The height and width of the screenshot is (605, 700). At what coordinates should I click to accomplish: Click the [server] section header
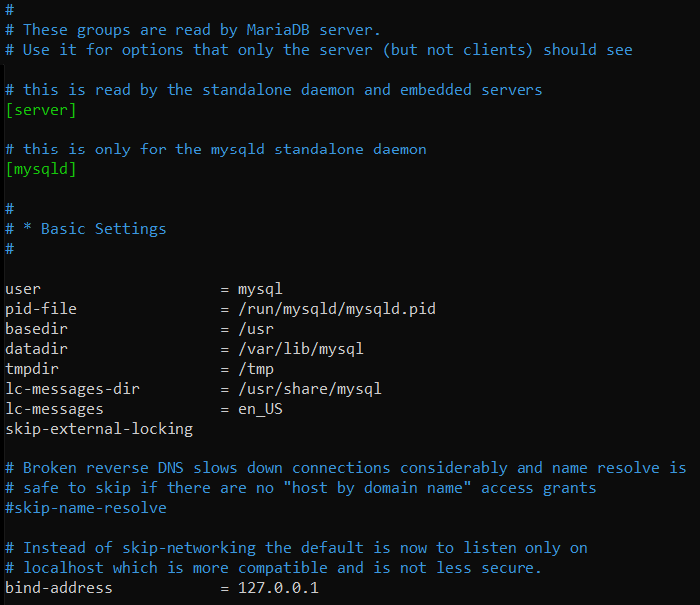click(x=40, y=110)
